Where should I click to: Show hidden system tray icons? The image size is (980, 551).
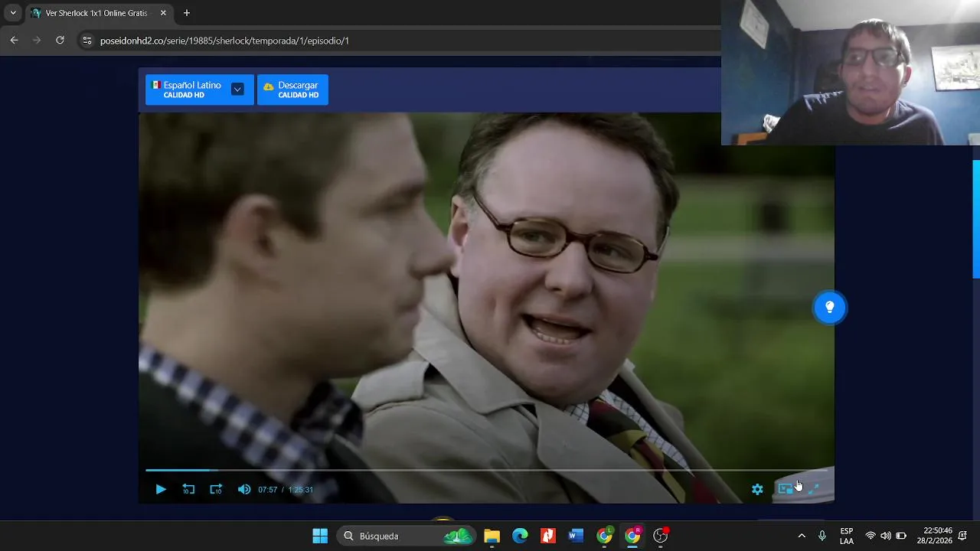pyautogui.click(x=802, y=536)
